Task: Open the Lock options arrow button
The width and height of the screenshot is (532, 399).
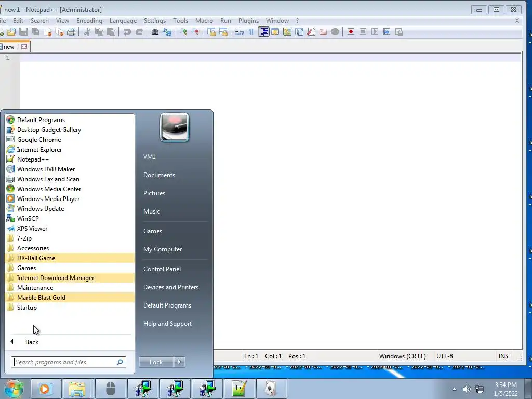Action: pos(179,362)
